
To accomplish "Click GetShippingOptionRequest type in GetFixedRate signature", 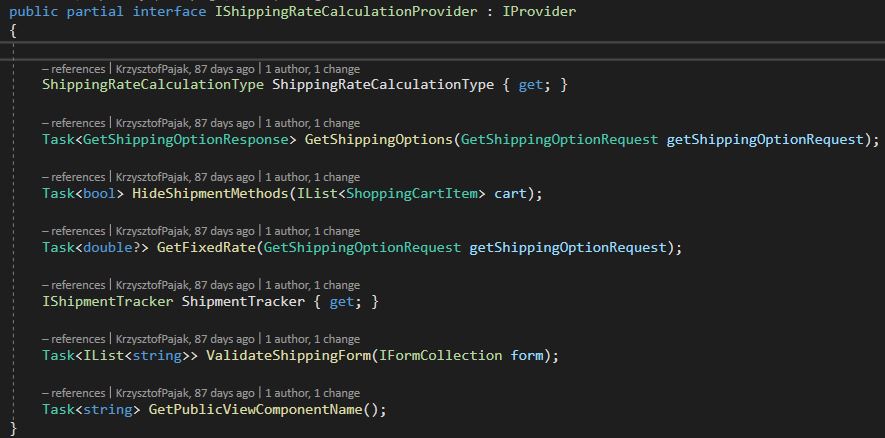I will tap(362, 247).
